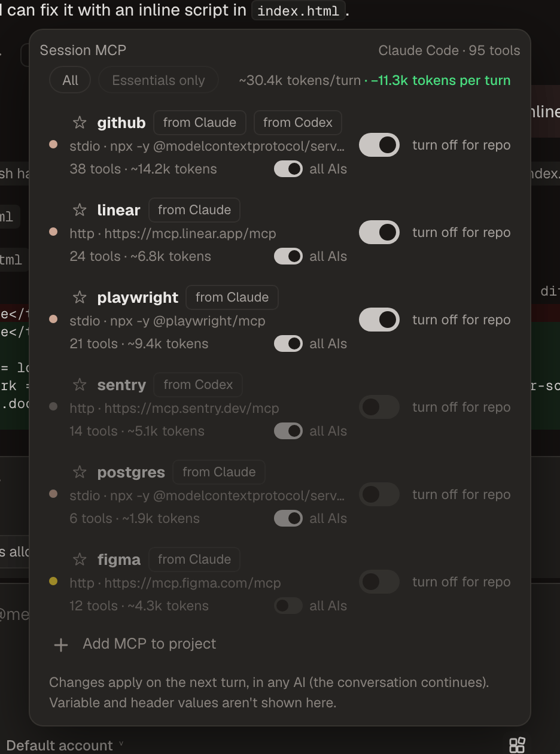The width and height of the screenshot is (560, 754).
Task: Click sentry's from Codex badge
Action: [198, 385]
